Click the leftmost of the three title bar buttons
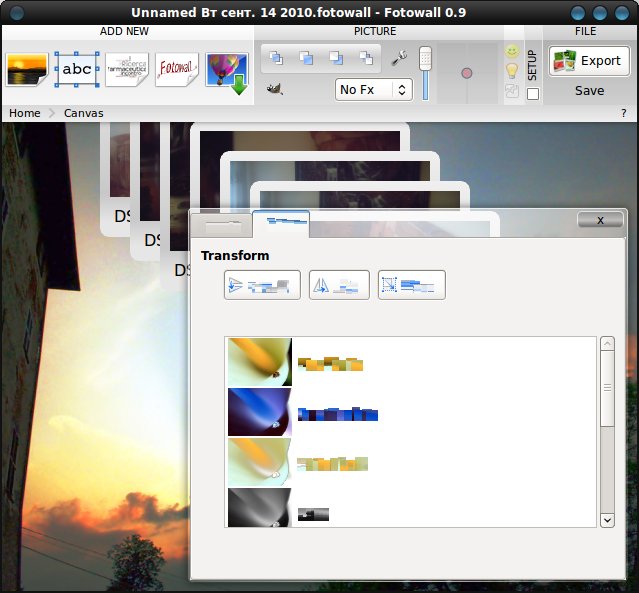Screen dimensions: 639x593 click(x=578, y=13)
